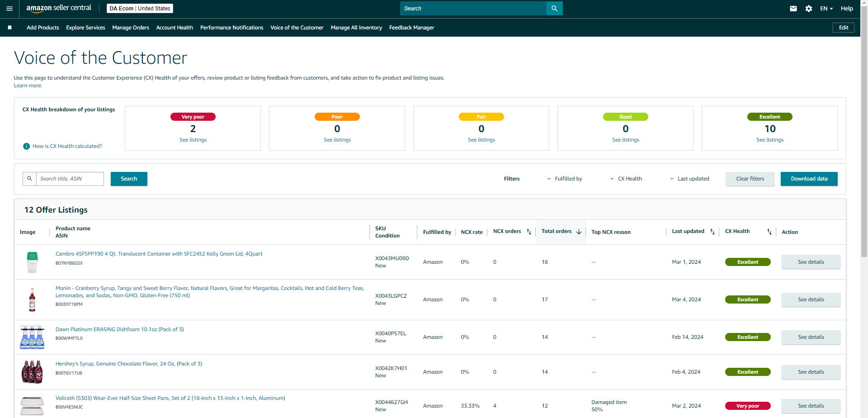Open the Hershey's Syrup product link

[x=129, y=364]
